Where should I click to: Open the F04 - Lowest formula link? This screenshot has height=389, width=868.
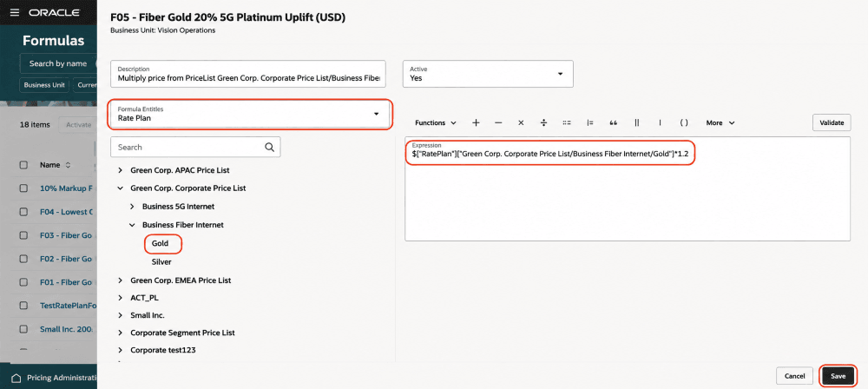coord(67,212)
